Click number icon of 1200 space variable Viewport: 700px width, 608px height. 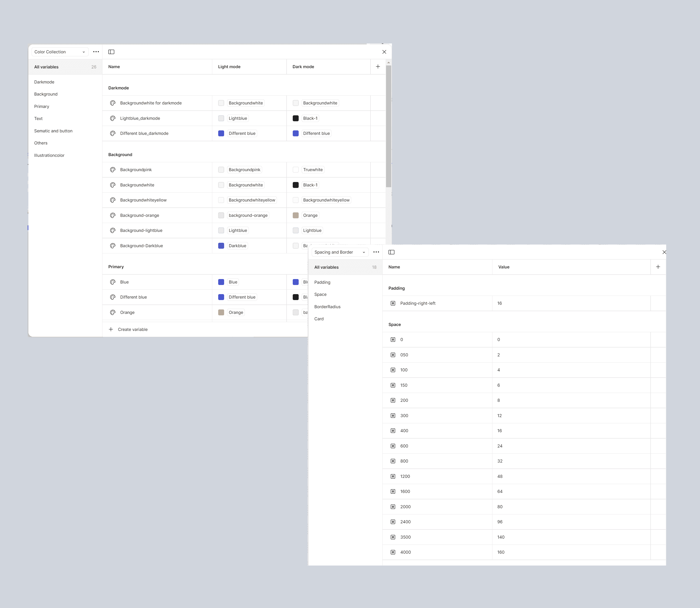pos(393,476)
